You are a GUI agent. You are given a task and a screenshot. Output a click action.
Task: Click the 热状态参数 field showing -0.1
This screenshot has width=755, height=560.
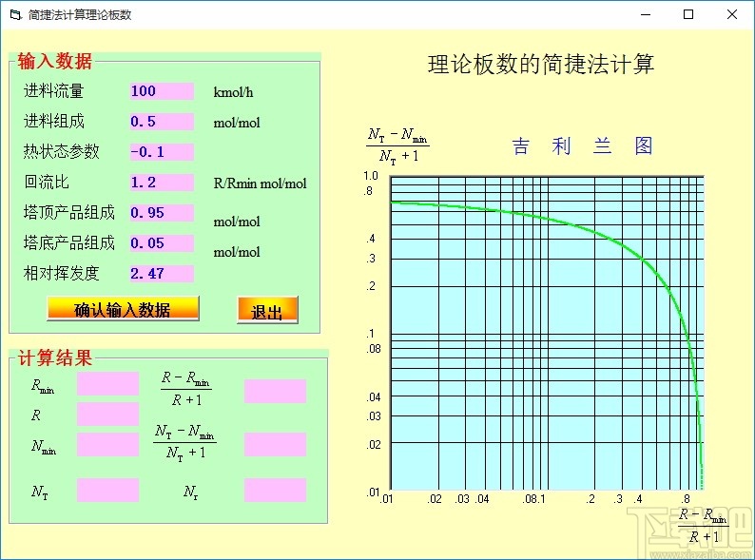pos(162,152)
